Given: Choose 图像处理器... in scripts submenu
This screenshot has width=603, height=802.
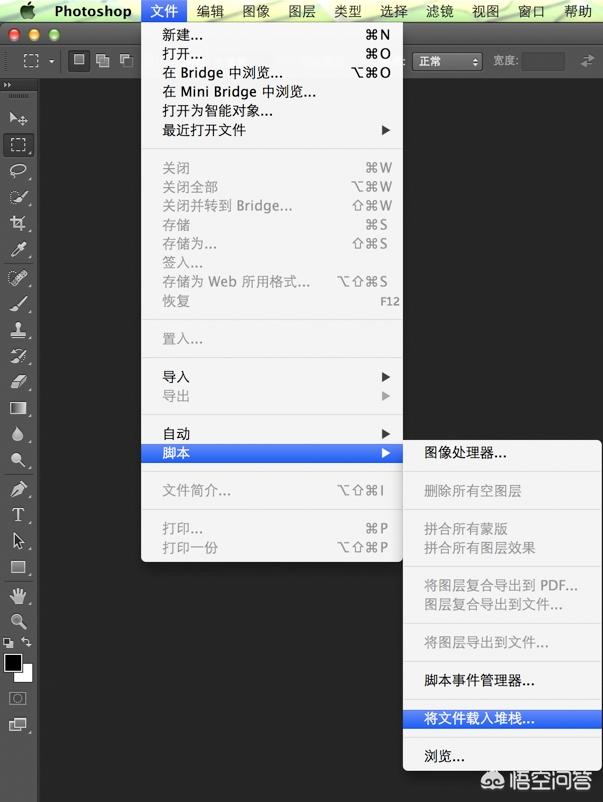Looking at the screenshot, I should click(502, 453).
